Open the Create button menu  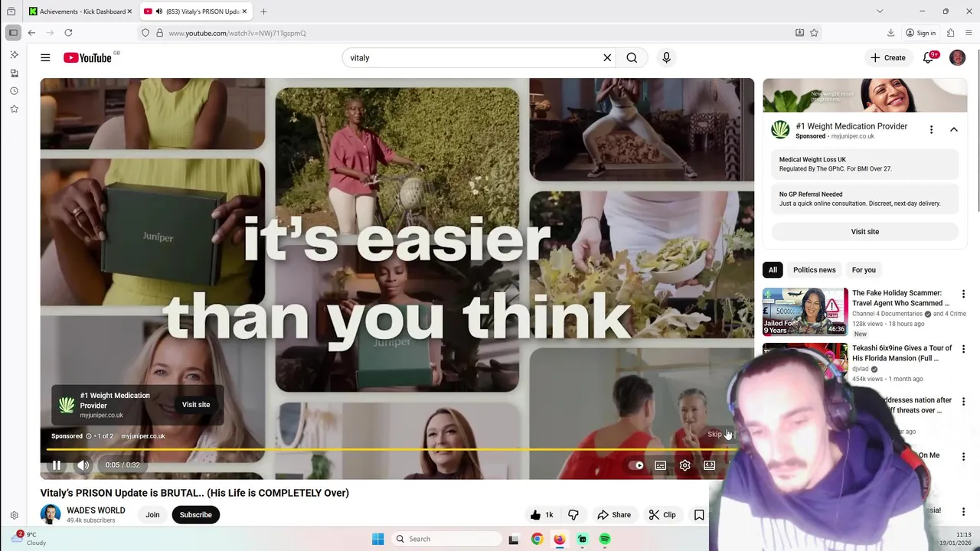pos(887,57)
